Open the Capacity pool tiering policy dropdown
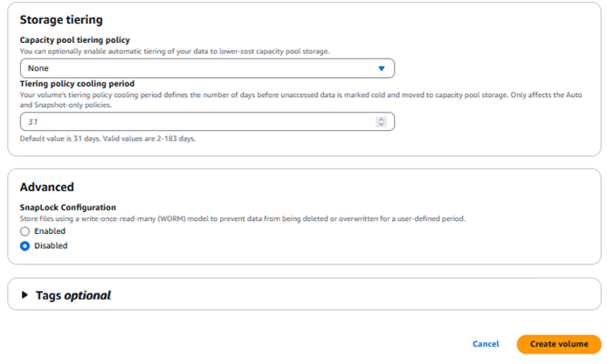 (x=207, y=68)
